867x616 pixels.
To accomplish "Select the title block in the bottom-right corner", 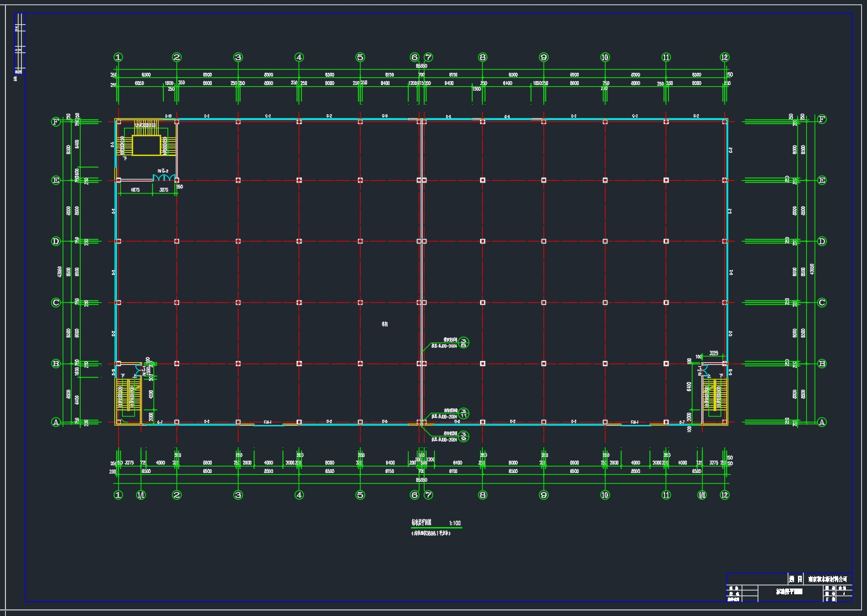I will (789, 587).
